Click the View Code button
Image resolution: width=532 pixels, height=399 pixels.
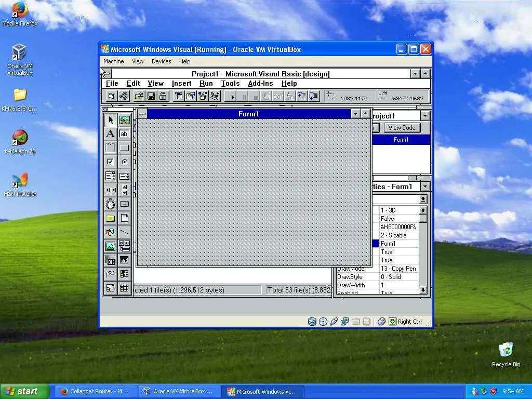pos(402,128)
